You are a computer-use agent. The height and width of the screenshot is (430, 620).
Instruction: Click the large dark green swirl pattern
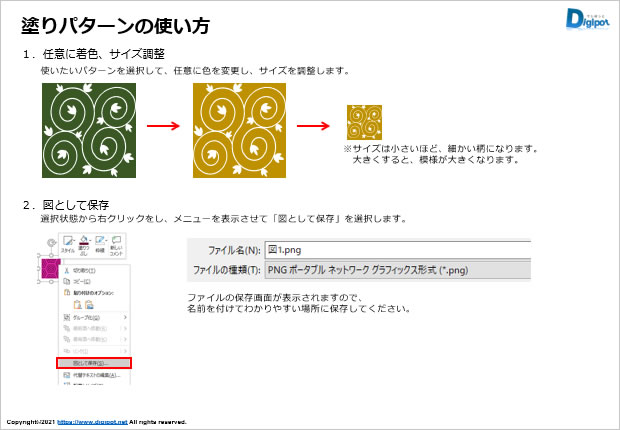89,129
